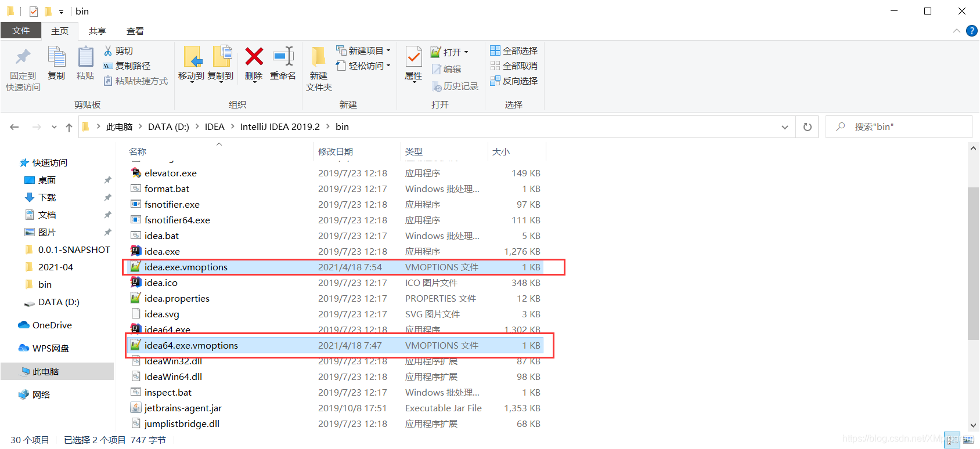Open the Easy access (轻松访问) dropdown
Image resolution: width=980 pixels, height=449 pixels.
(x=363, y=66)
